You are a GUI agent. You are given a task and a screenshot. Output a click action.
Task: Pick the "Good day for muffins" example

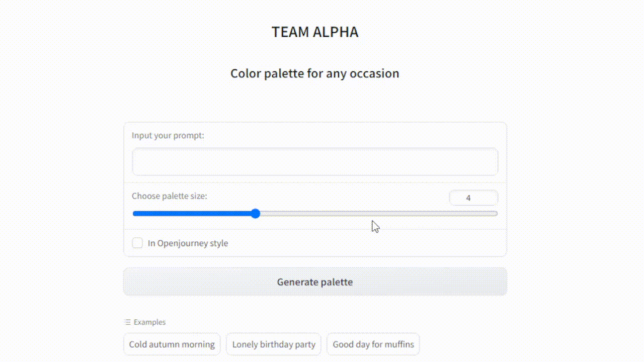[373, 344]
